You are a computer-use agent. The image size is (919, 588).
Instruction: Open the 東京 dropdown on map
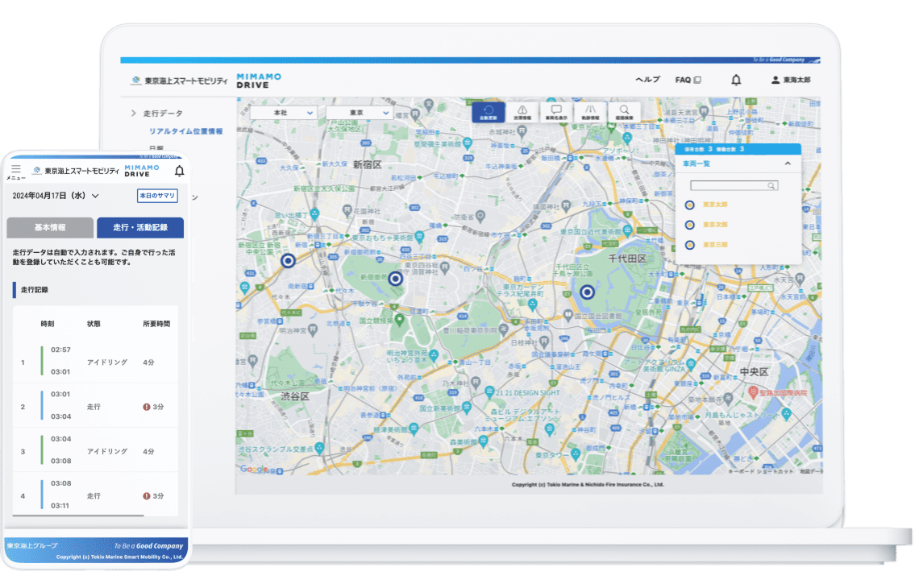pyautogui.click(x=360, y=113)
